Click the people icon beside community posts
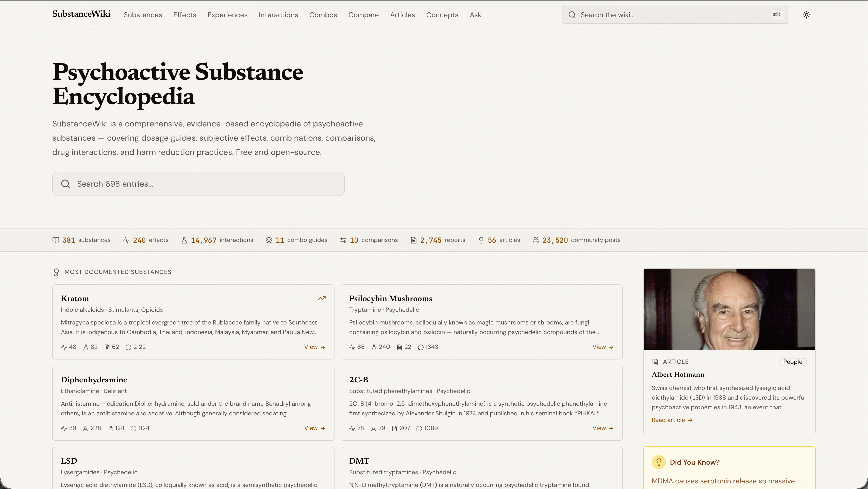 [536, 240]
